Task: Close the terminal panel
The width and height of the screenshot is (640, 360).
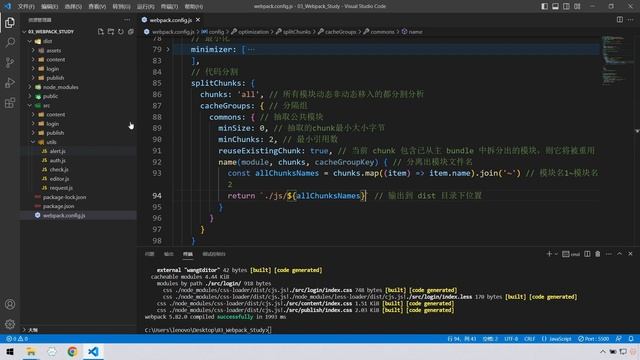Action: pyautogui.click(x=630, y=254)
